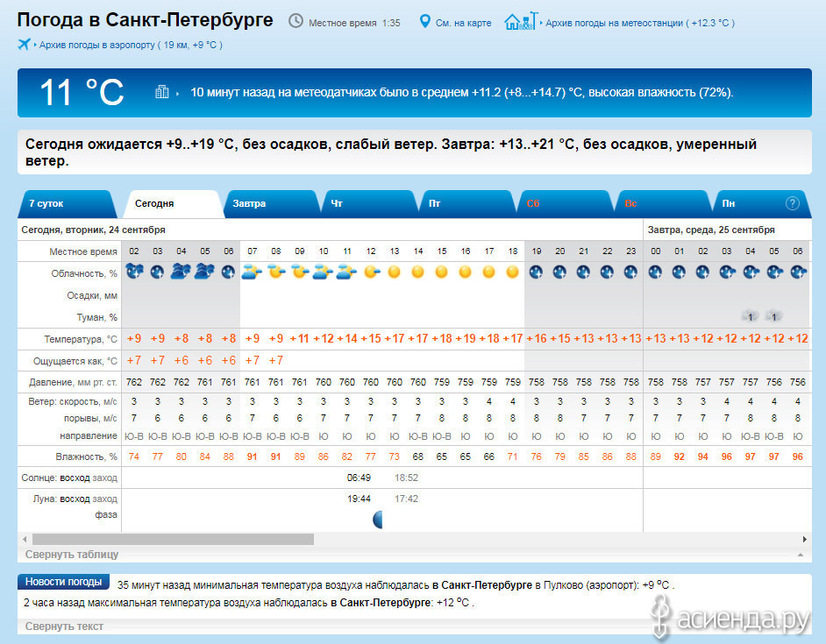The image size is (826, 644).
Task: Click the horizontal scrollbar thumb
Action: pos(173,539)
